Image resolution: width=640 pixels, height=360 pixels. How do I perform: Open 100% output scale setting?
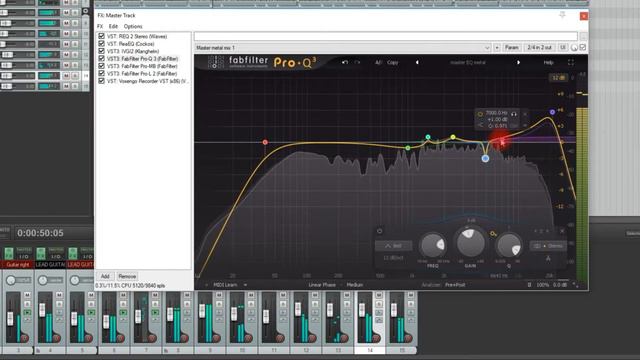tap(542, 285)
